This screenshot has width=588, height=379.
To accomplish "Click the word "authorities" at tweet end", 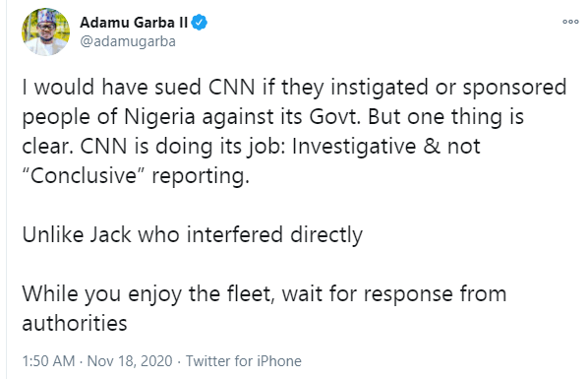I will (x=75, y=323).
